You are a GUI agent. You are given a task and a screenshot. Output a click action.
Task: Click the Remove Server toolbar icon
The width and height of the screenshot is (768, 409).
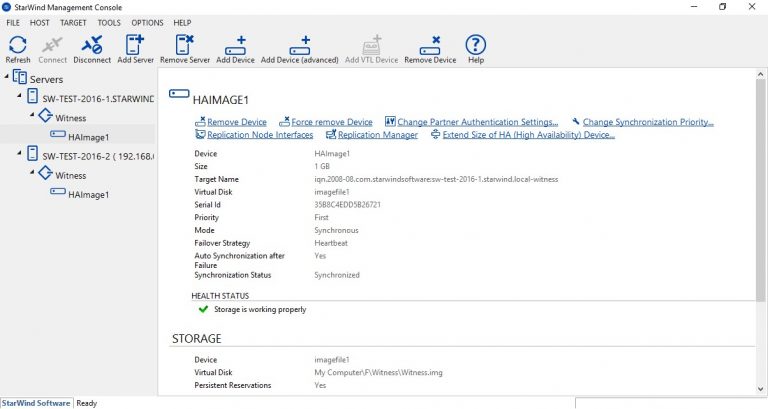[184, 45]
